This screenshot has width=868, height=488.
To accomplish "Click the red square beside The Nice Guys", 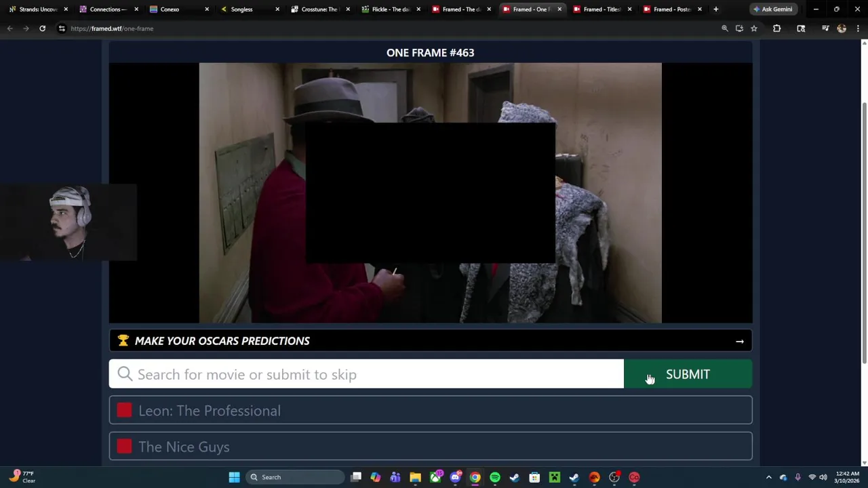I will pyautogui.click(x=124, y=446).
